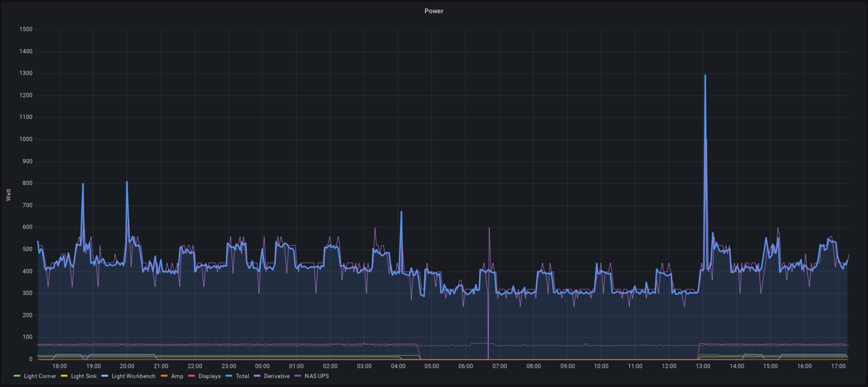This screenshot has height=387, width=868.
Task: Click the tallest Total spike near 13:00
Action: click(x=705, y=75)
